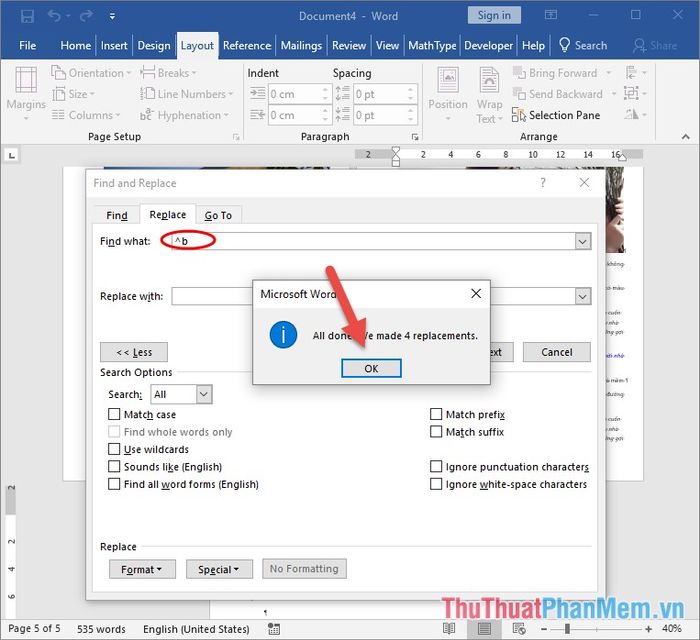
Task: Switch to the Design tab
Action: [x=154, y=46]
